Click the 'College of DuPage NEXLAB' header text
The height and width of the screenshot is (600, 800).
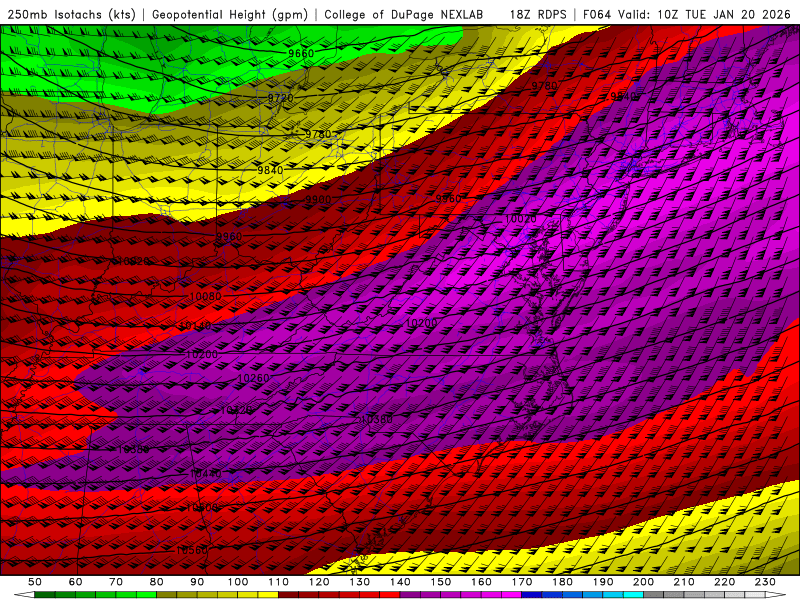[x=404, y=15]
